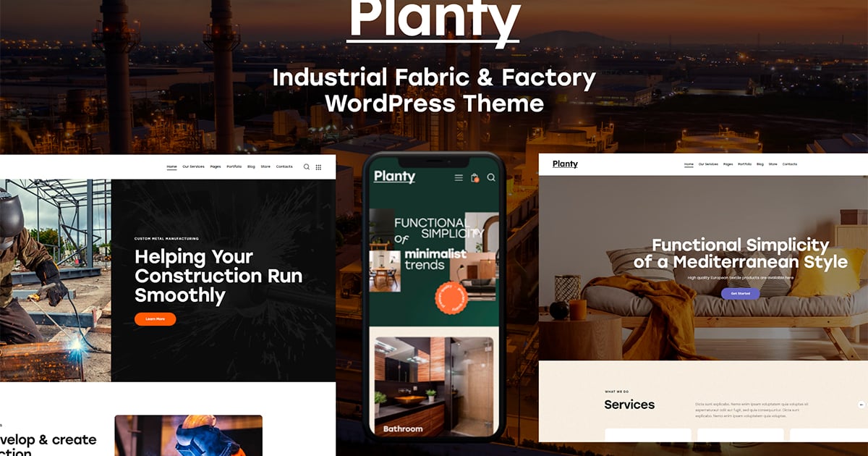Click the orange circular badge in the phone mockup
This screenshot has width=868, height=456.
click(452, 299)
